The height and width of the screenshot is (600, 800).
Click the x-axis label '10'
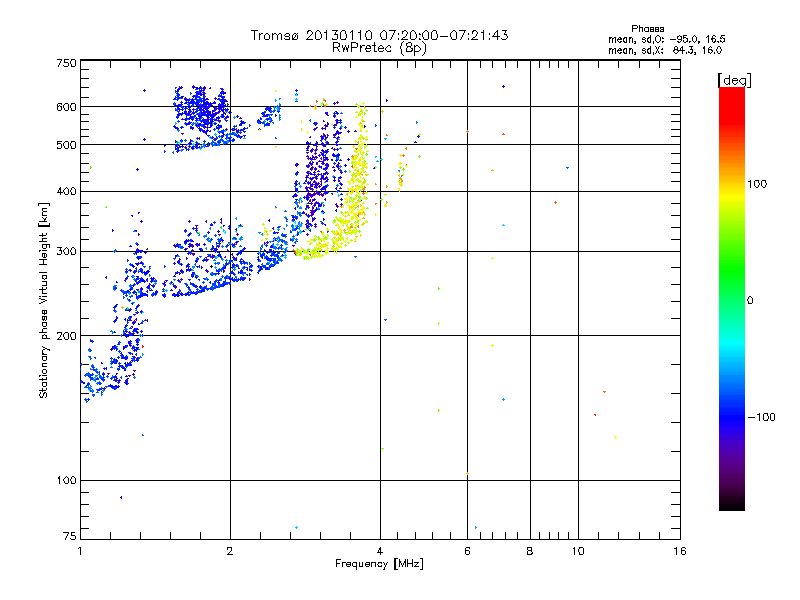578,551
